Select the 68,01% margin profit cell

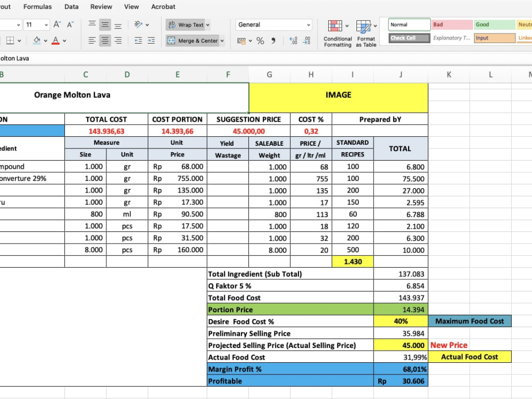401,369
